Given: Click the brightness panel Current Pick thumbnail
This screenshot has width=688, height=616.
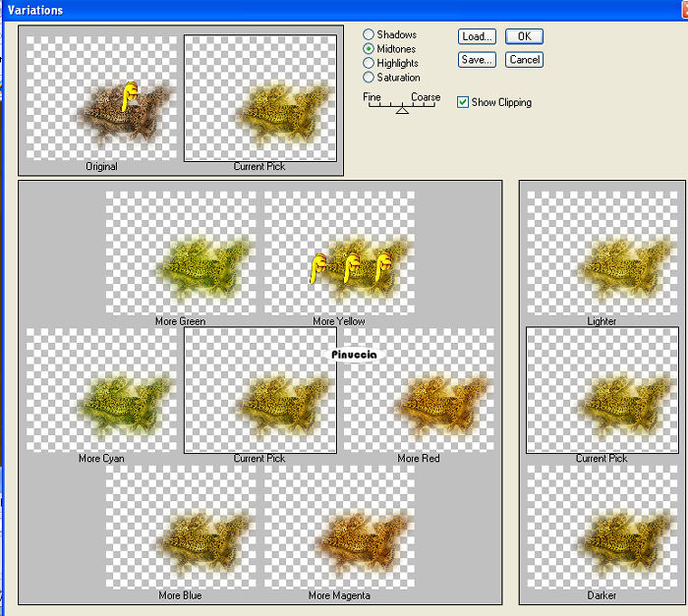Looking at the screenshot, I should point(602,390).
